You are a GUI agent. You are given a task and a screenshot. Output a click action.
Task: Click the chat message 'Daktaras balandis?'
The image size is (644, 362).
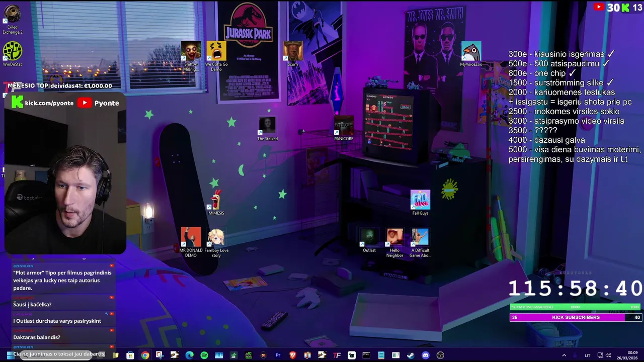tap(37, 337)
